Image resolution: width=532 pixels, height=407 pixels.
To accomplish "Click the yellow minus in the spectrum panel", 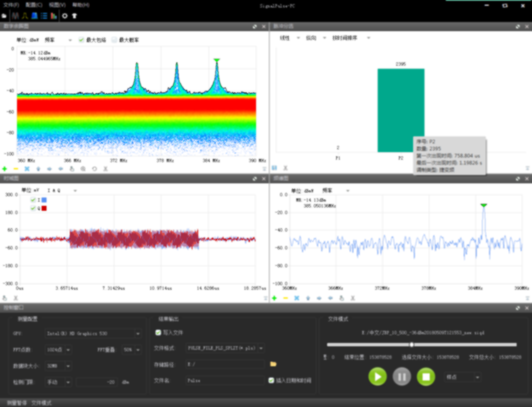I will tap(286, 298).
